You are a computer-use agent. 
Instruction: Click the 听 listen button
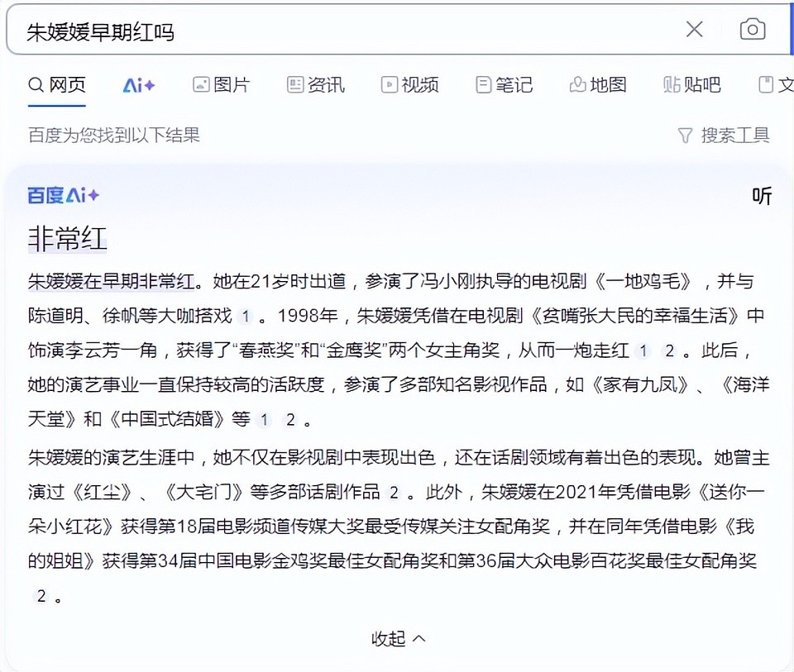click(762, 196)
